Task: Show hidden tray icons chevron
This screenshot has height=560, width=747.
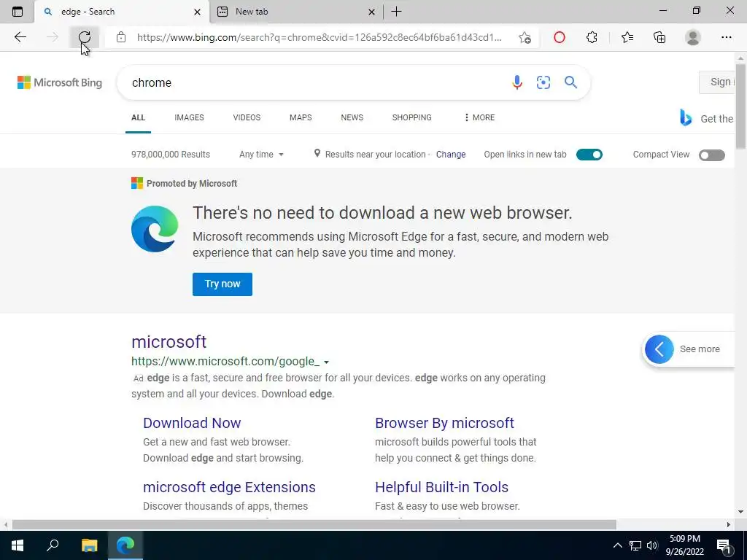Action: 617,545
